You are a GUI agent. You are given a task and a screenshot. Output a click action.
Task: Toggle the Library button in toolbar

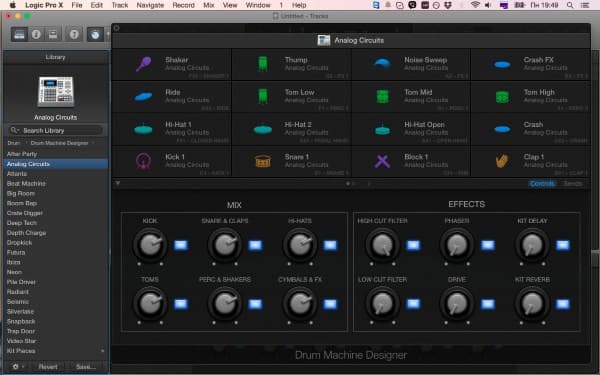[19, 34]
